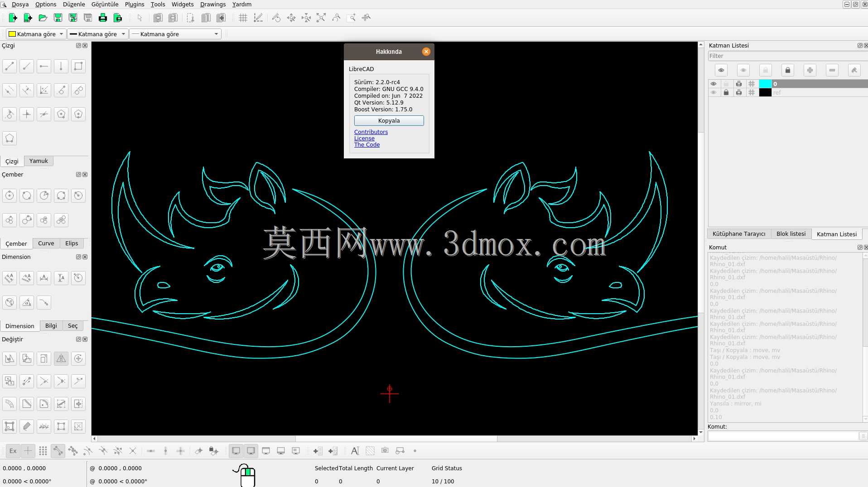Show all layers with the eye button
868x487 pixels.
pyautogui.click(x=721, y=70)
